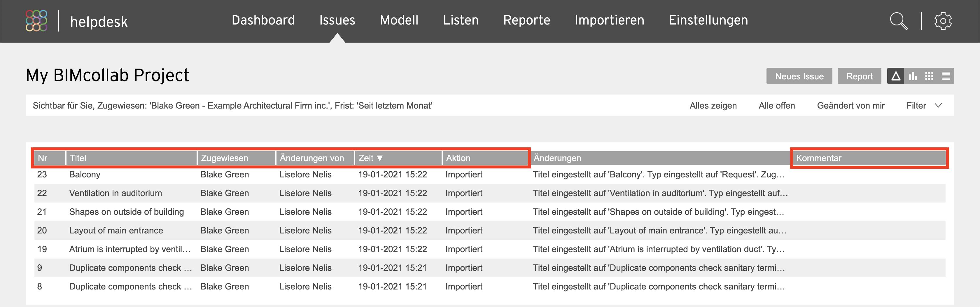Switch to the list lines view icon

coord(946,76)
